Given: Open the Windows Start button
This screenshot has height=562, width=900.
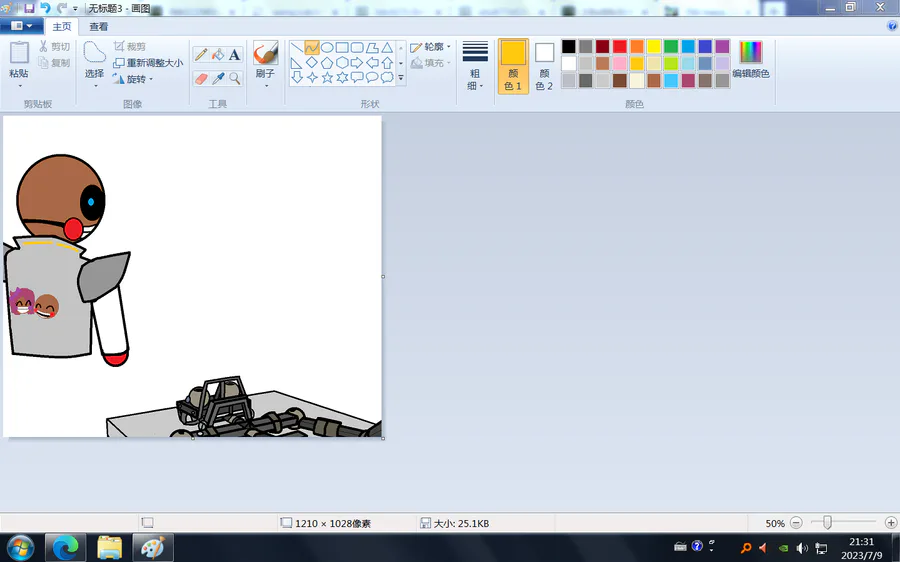Looking at the screenshot, I should (20, 548).
